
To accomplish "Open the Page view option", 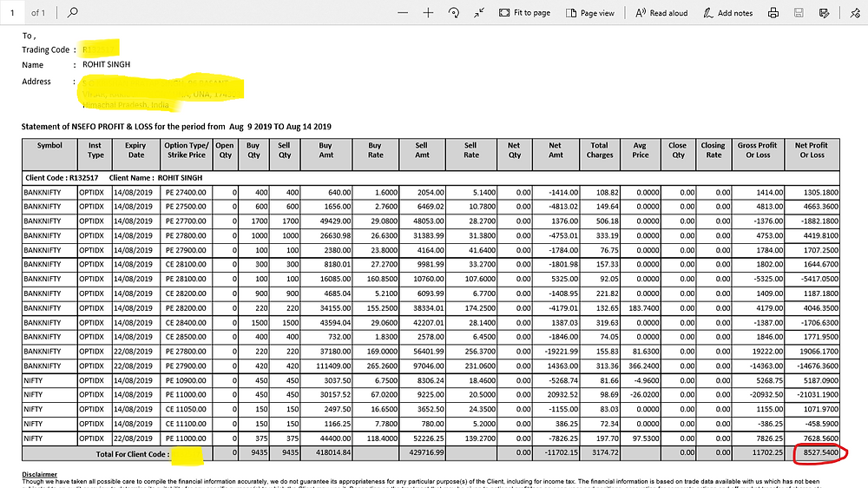I will click(590, 13).
